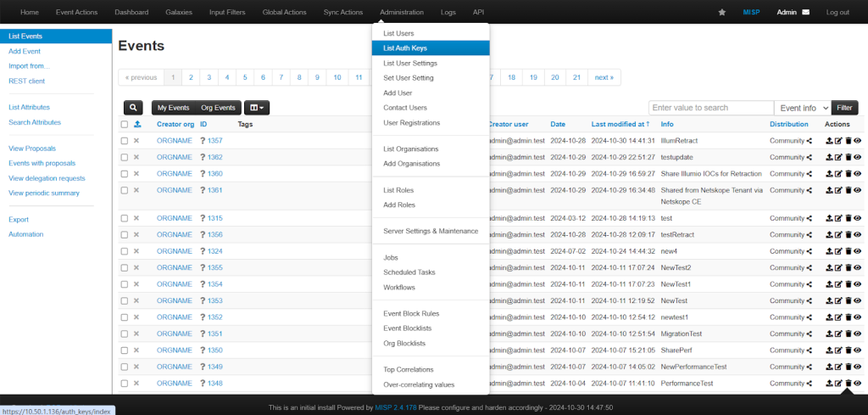The height and width of the screenshot is (415, 868).
Task: Click the magnifier search button above the table
Action: coord(133,108)
